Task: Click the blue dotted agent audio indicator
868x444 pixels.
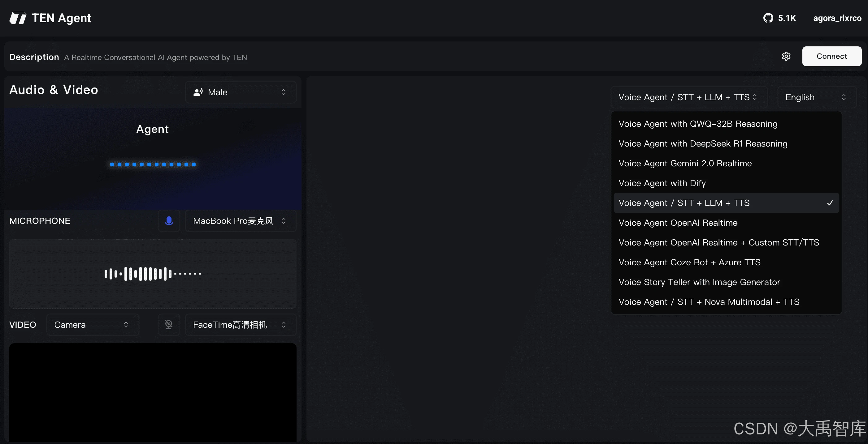Action: (153, 164)
